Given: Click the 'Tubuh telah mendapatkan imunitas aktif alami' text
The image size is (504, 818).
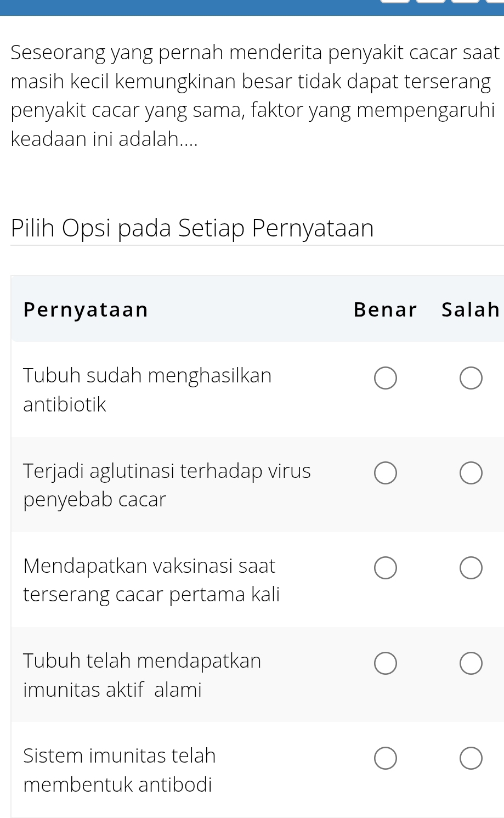Looking at the screenshot, I should click(x=142, y=675).
